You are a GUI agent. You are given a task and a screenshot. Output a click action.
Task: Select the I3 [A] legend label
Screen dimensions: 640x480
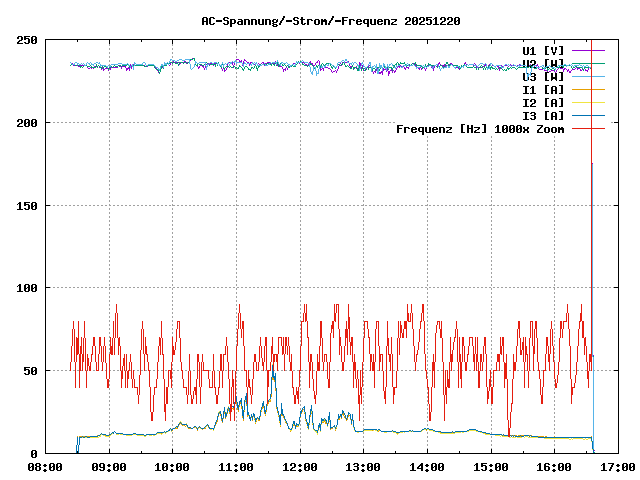pos(543,115)
